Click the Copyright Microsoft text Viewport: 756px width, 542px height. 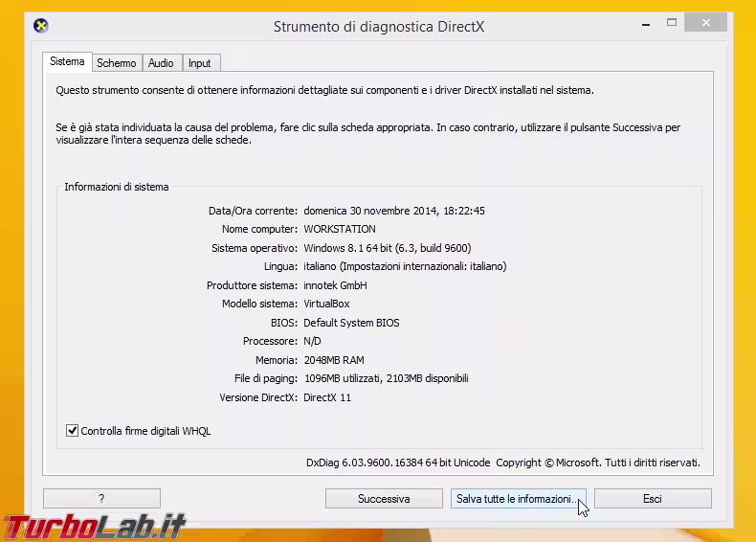coord(598,463)
